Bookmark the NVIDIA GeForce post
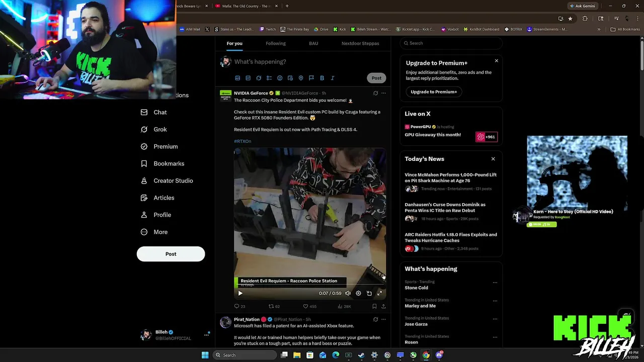 374,306
